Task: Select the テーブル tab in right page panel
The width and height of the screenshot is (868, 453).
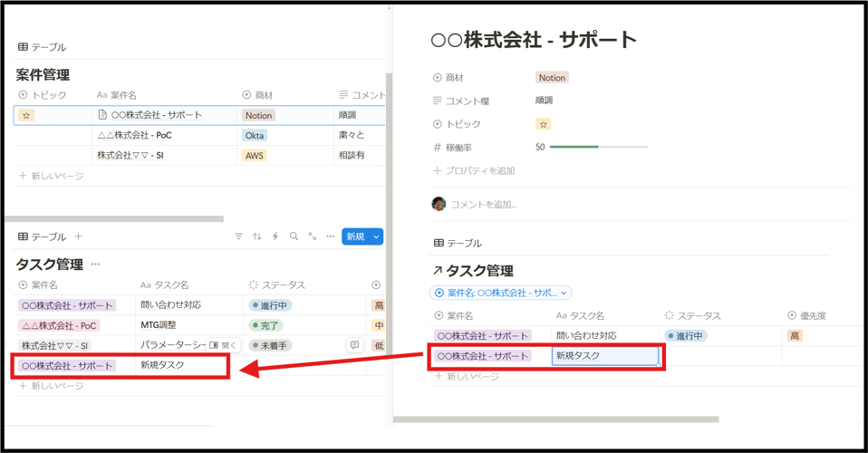Action: 458,243
